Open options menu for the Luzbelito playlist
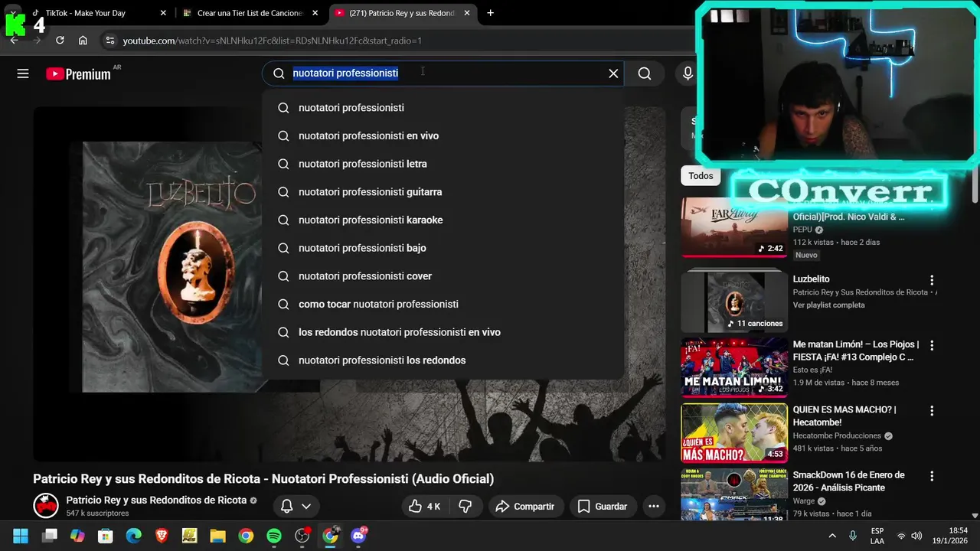This screenshot has height=551, width=980. pyautogui.click(x=932, y=280)
